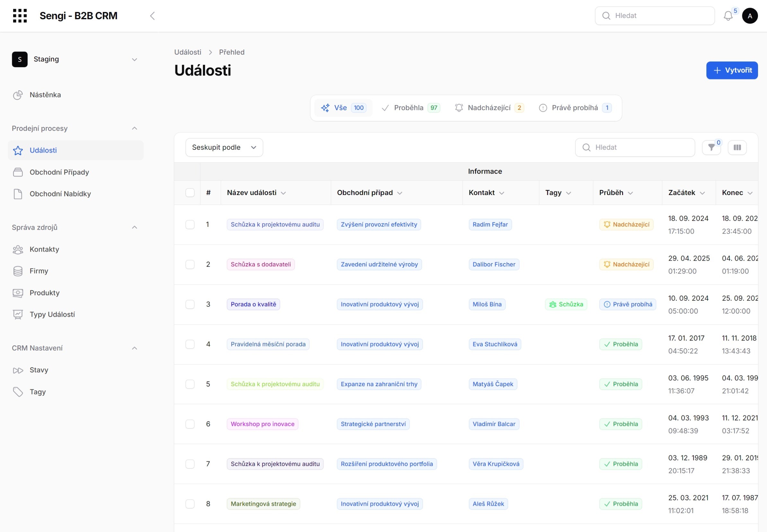767x532 pixels.
Task: Collapse the CRM Nastavení section
Action: 134,348
